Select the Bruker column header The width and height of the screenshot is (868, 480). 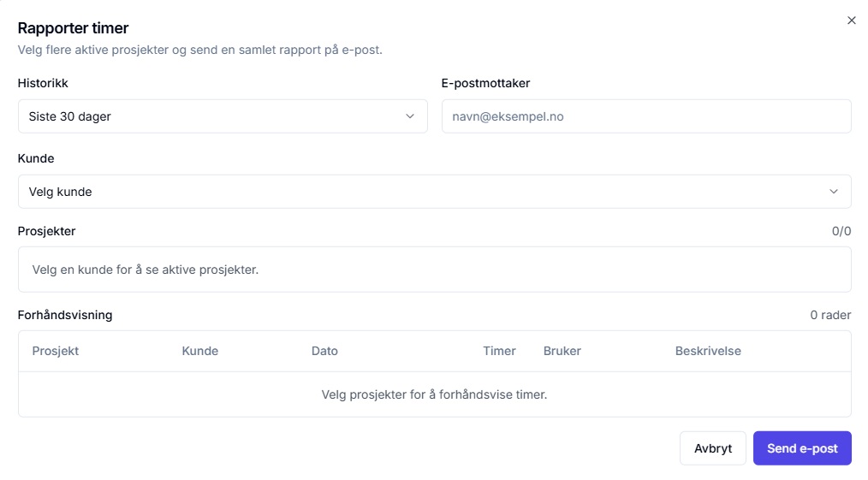562,351
